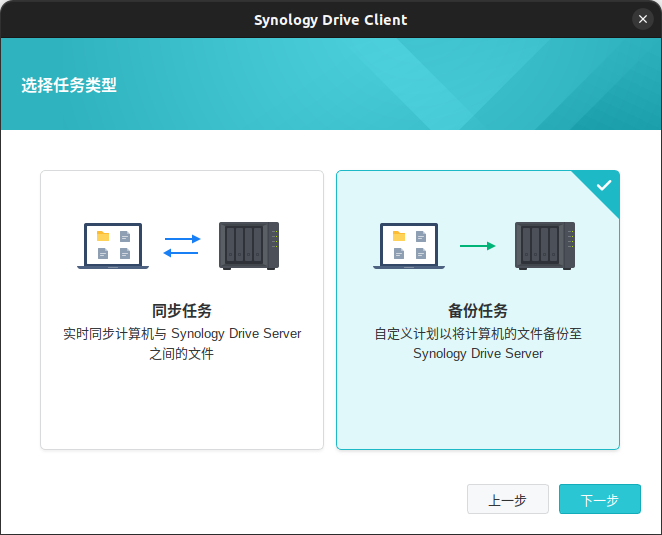Go back with the 上一步 button

508,499
